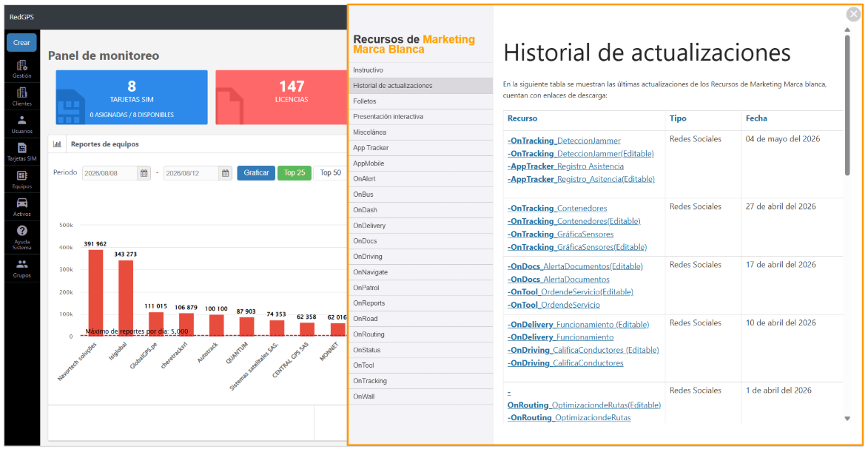Click the Graficar button
This screenshot has width=868, height=449.
256,173
